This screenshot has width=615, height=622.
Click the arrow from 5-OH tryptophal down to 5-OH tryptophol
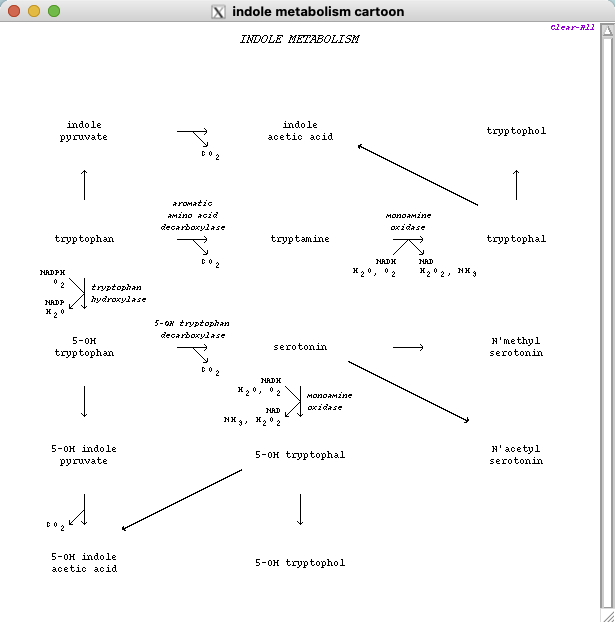(x=300, y=509)
